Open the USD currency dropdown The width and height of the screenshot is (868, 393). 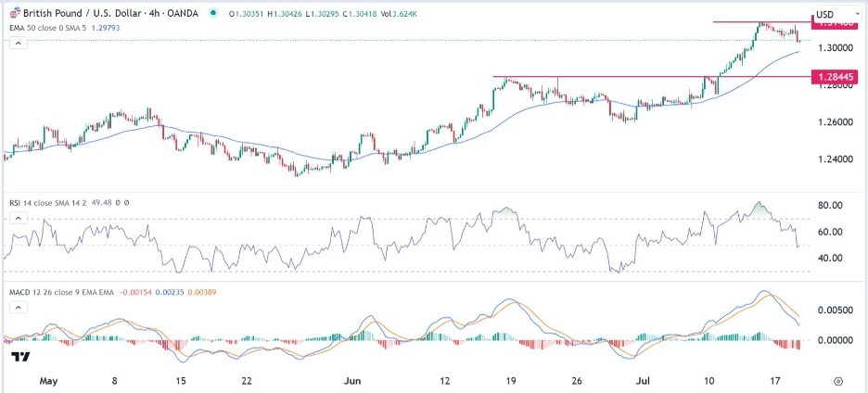835,14
